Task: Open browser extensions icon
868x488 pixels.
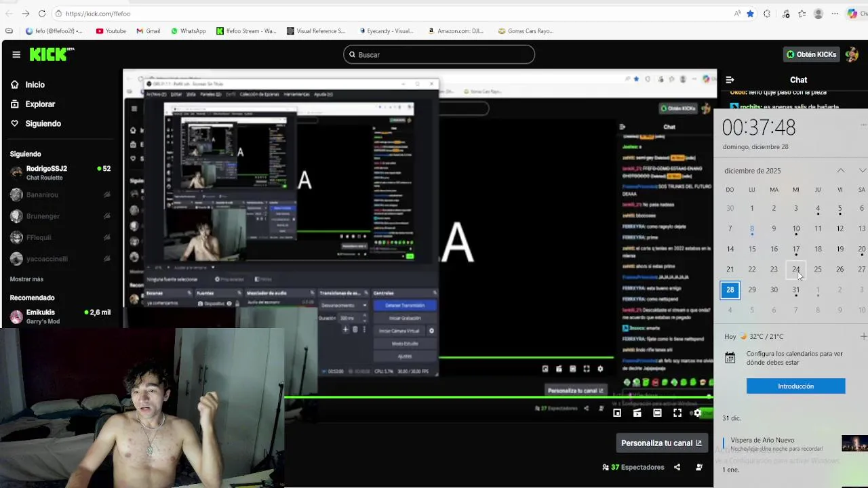Action: [x=767, y=14]
